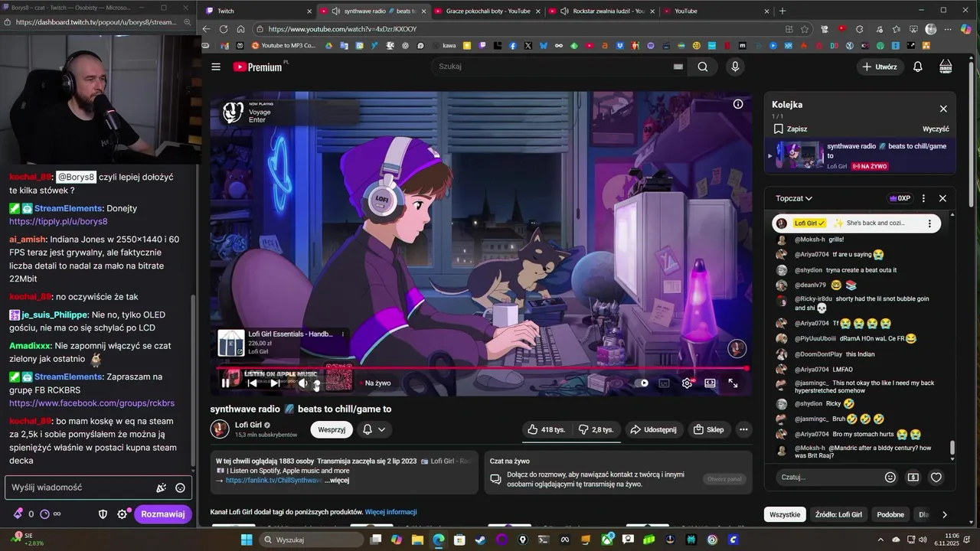Click Więcej informacji link
This screenshot has height=551, width=980.
tap(390, 512)
